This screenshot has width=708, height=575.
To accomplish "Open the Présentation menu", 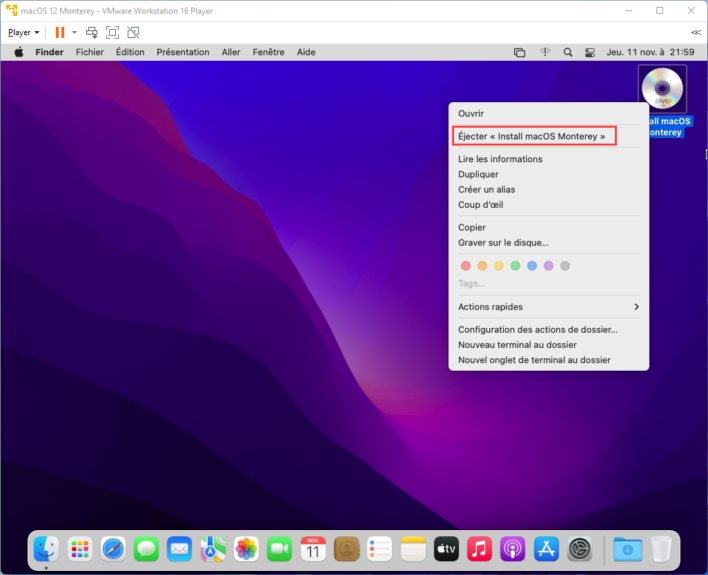I will [183, 52].
